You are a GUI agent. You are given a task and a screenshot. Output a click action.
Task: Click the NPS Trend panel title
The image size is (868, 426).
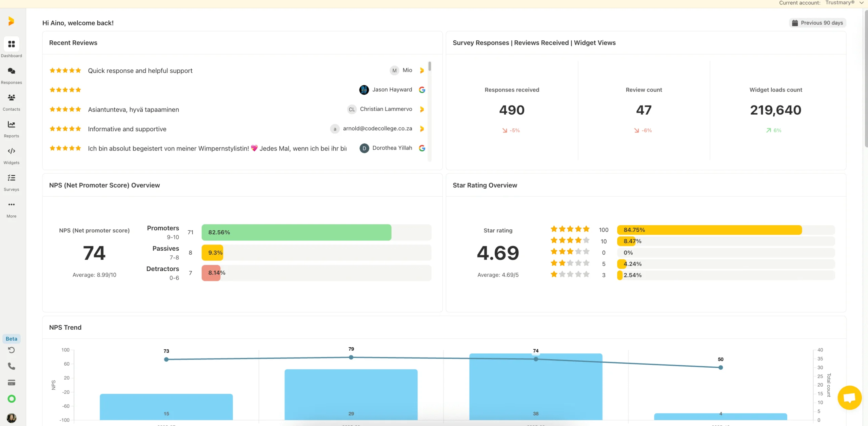(65, 327)
